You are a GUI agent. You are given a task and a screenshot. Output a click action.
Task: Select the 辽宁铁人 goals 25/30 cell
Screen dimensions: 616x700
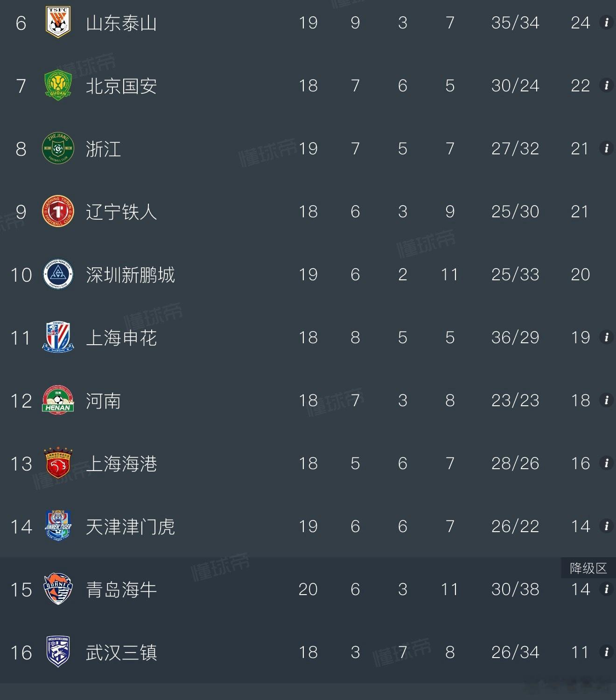[515, 212]
